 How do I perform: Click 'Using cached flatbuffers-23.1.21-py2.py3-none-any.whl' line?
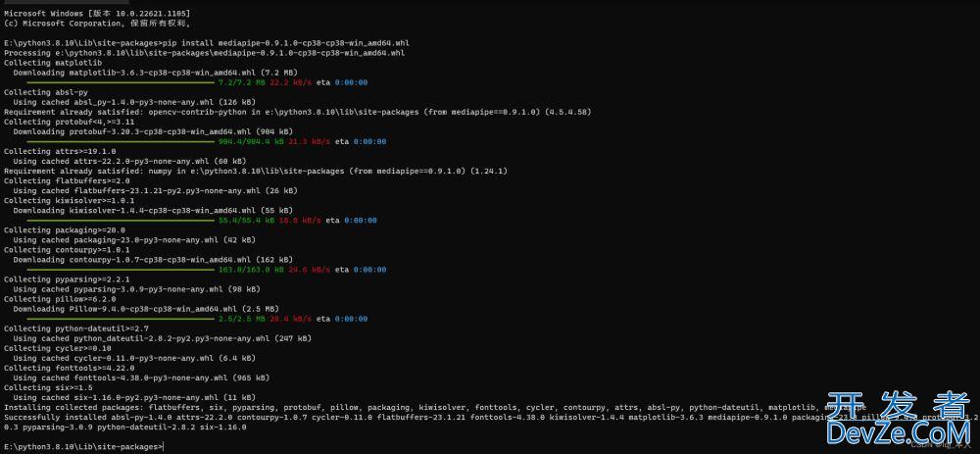(156, 191)
